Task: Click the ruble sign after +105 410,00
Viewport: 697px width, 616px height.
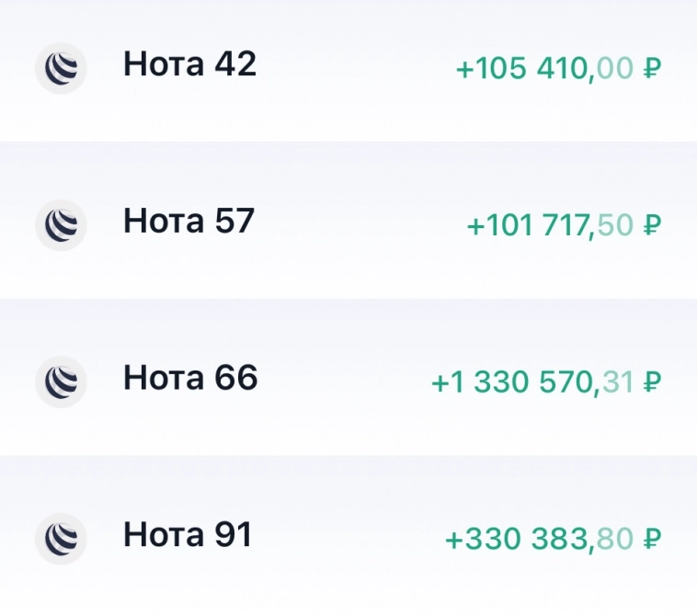Action: click(x=652, y=69)
